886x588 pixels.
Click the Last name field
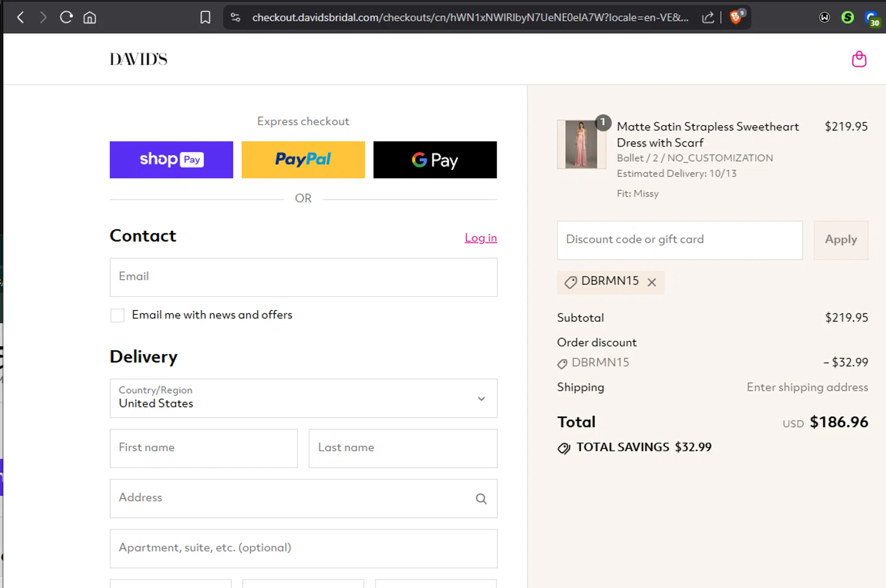click(403, 448)
